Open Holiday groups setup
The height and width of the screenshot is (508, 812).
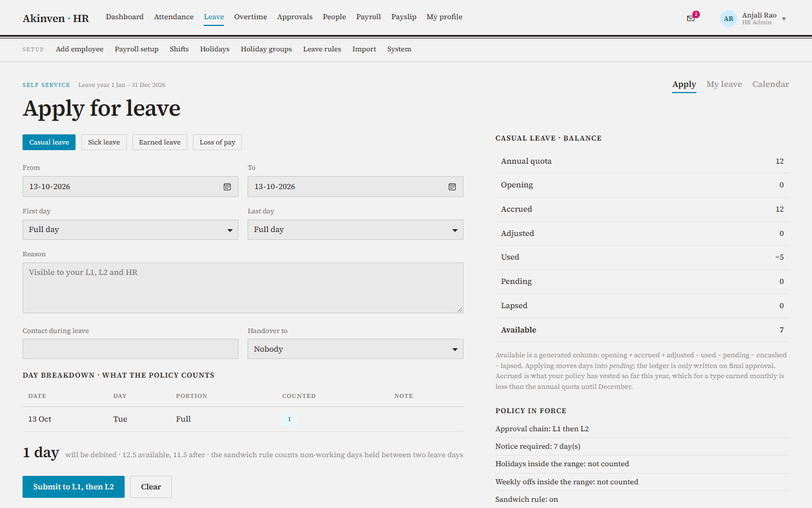(266, 49)
